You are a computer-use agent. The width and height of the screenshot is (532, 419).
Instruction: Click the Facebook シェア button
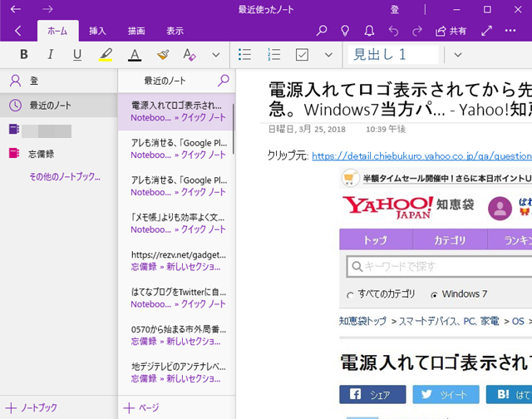click(372, 394)
